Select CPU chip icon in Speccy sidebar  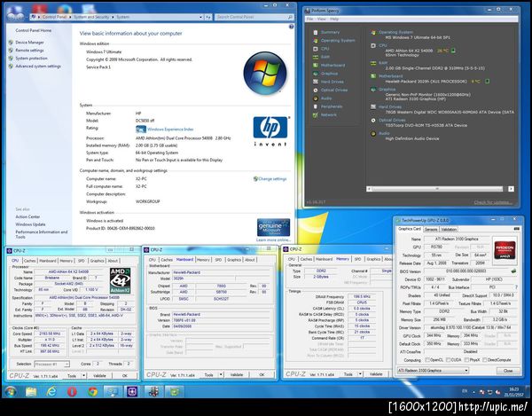pyautogui.click(x=316, y=49)
